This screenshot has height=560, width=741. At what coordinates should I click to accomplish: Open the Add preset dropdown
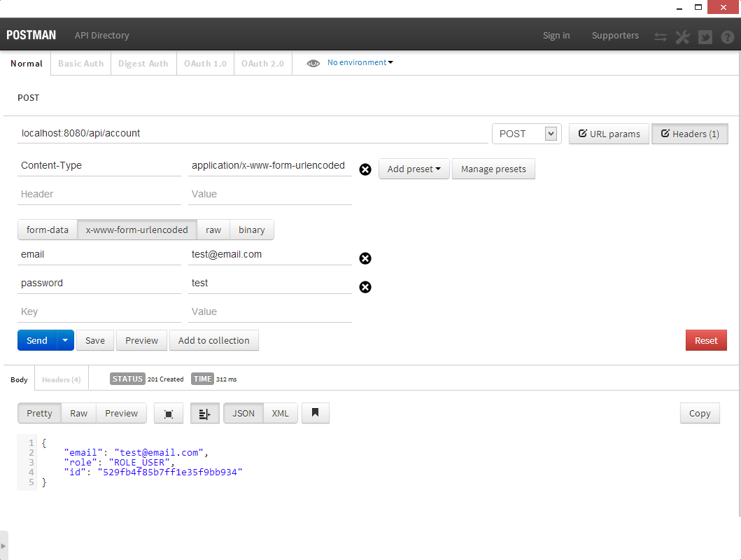pos(414,169)
